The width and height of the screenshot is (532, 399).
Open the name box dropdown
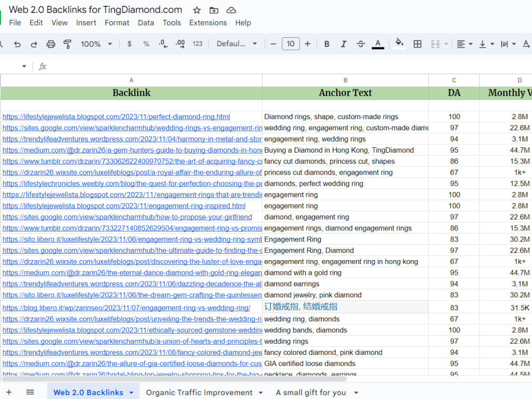point(24,66)
